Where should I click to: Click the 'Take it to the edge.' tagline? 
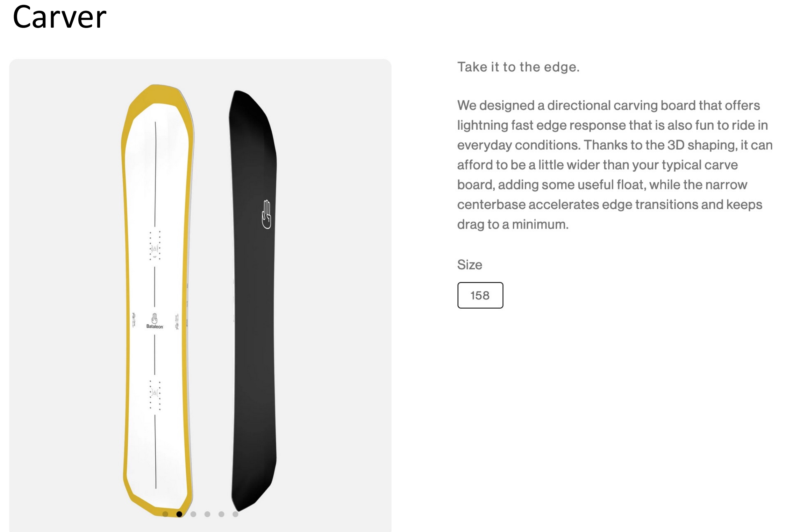pos(518,67)
